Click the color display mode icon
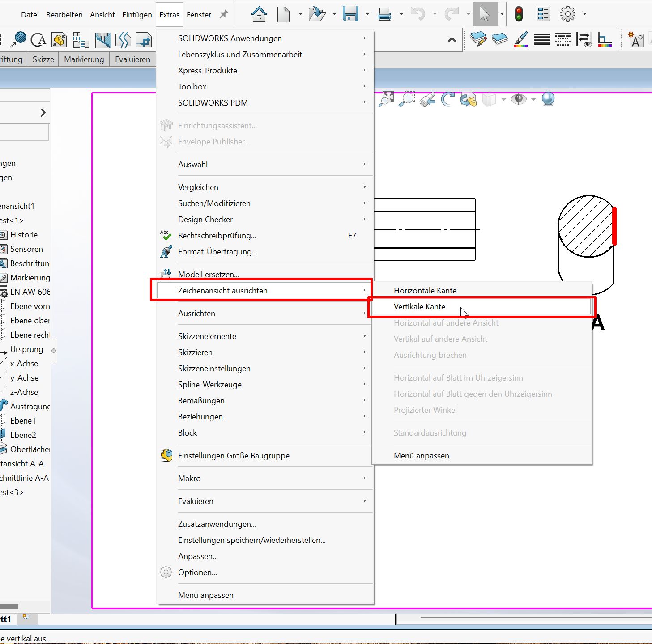Viewport: 652px width, 644px height. tap(605, 40)
